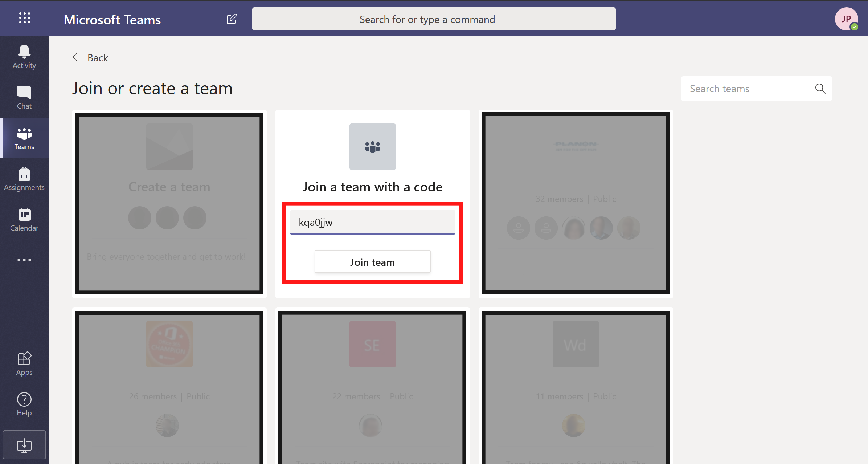Click the Back link text
The width and height of the screenshot is (868, 464).
[x=98, y=58]
